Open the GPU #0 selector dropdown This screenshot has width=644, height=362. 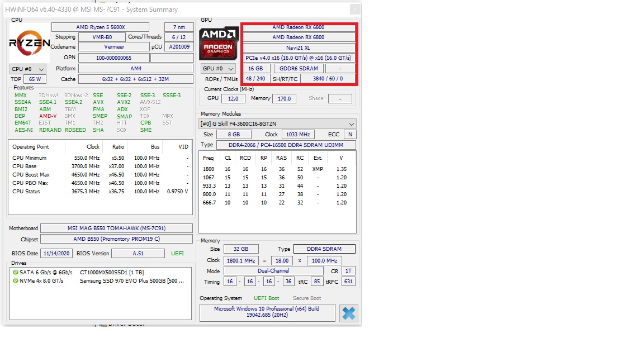218,69
